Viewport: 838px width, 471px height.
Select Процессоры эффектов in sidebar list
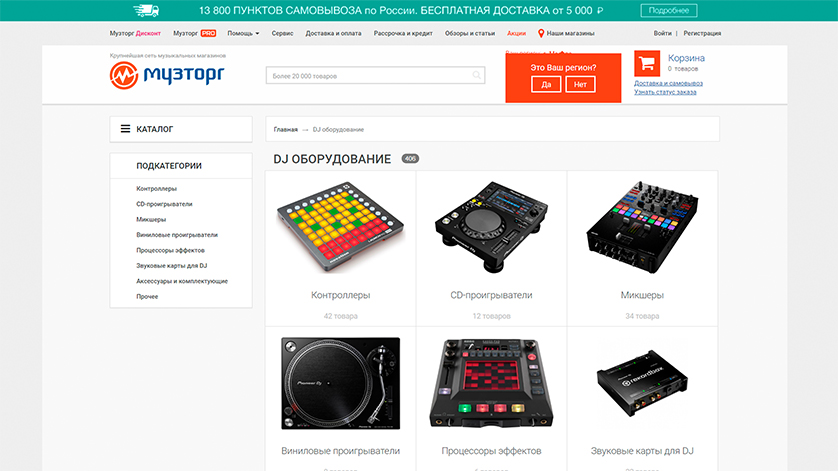point(170,250)
